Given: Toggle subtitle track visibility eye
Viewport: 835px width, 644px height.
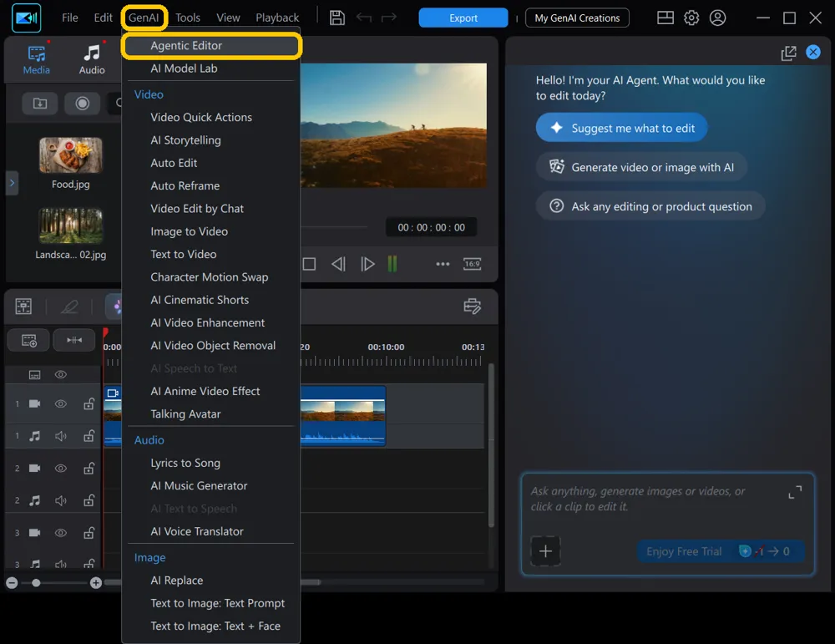Looking at the screenshot, I should (x=61, y=374).
